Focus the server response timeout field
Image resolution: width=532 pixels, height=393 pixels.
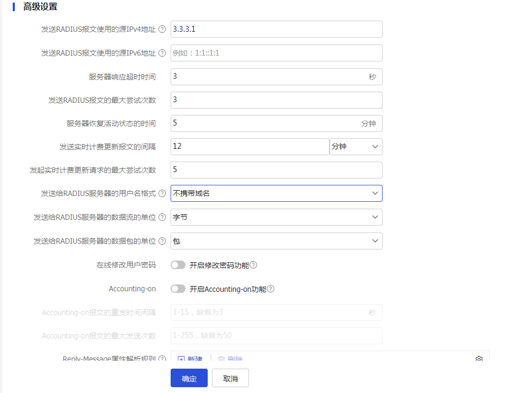coord(268,77)
